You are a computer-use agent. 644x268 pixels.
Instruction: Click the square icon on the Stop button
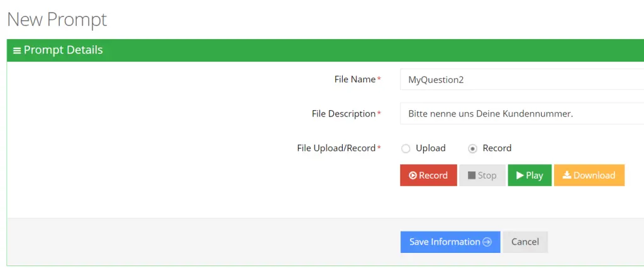click(x=472, y=176)
